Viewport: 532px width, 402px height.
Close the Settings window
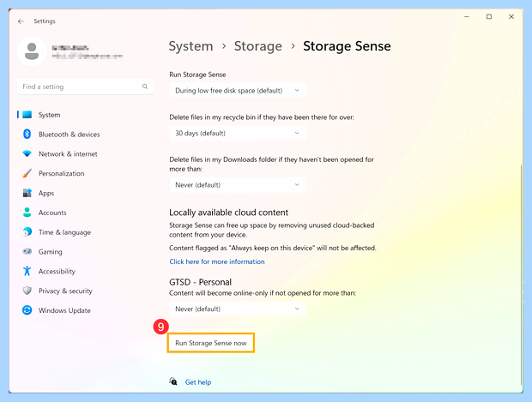[x=511, y=16]
